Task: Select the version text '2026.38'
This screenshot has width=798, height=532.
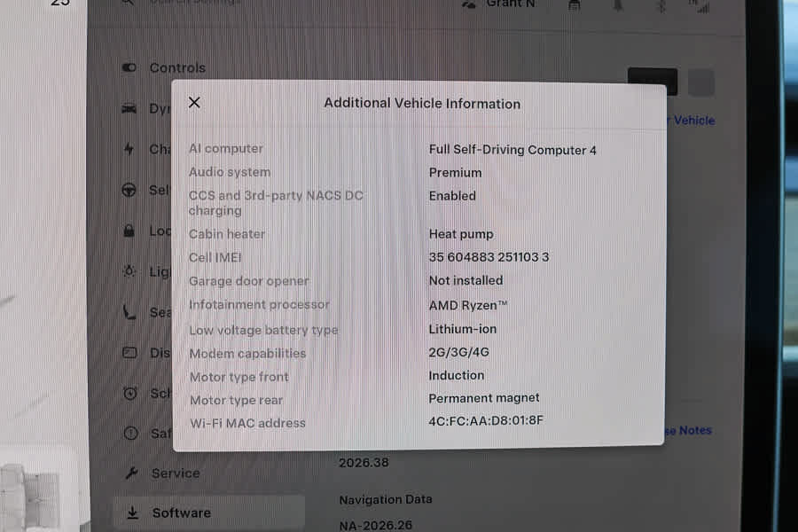Action: 364,463
